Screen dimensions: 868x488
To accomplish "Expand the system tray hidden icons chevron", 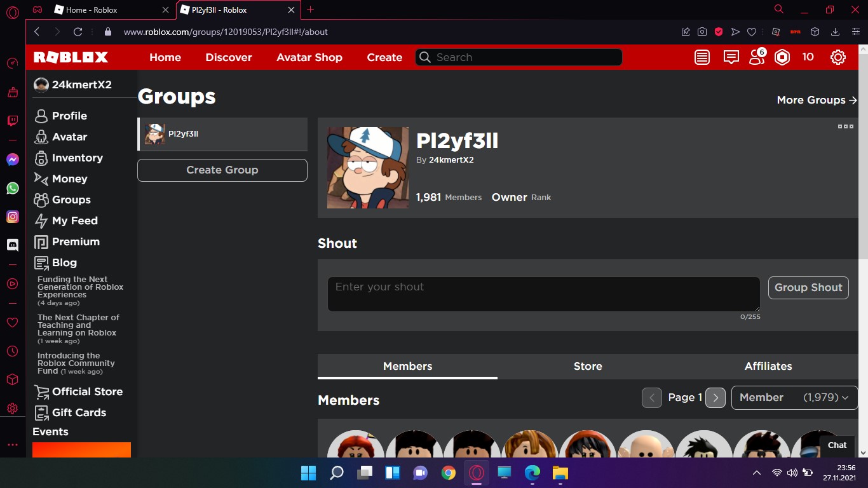I will point(756,473).
